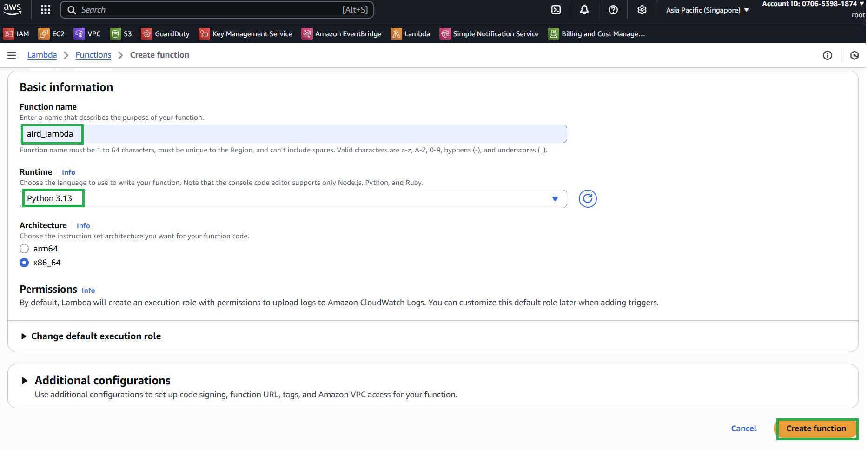This screenshot has height=474, width=868.
Task: Open the Runtime dropdown
Action: coord(293,199)
